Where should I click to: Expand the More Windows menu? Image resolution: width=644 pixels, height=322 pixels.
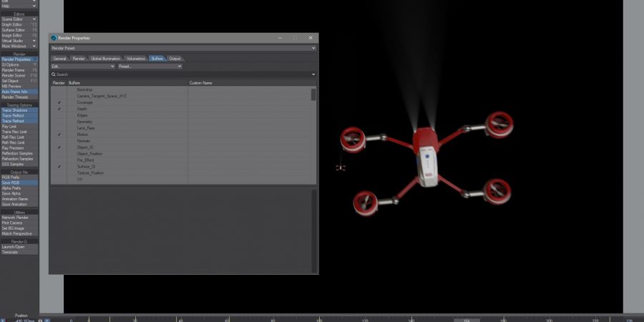coord(19,46)
